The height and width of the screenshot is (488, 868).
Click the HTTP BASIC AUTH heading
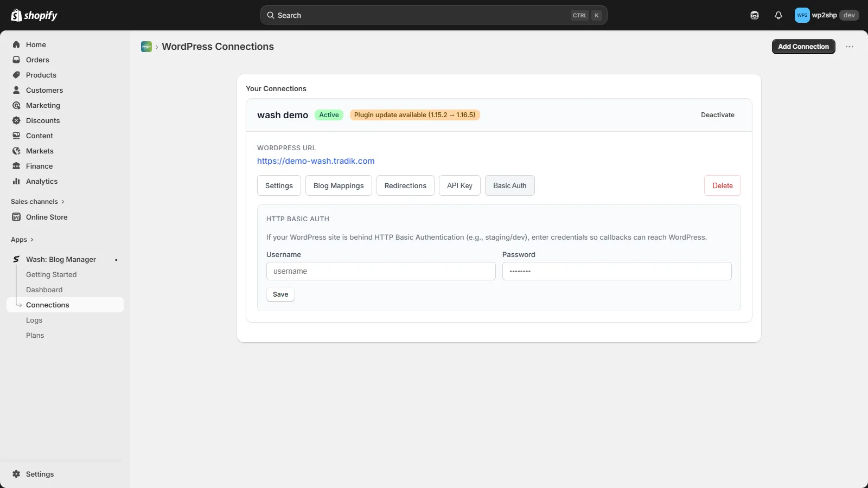click(298, 219)
